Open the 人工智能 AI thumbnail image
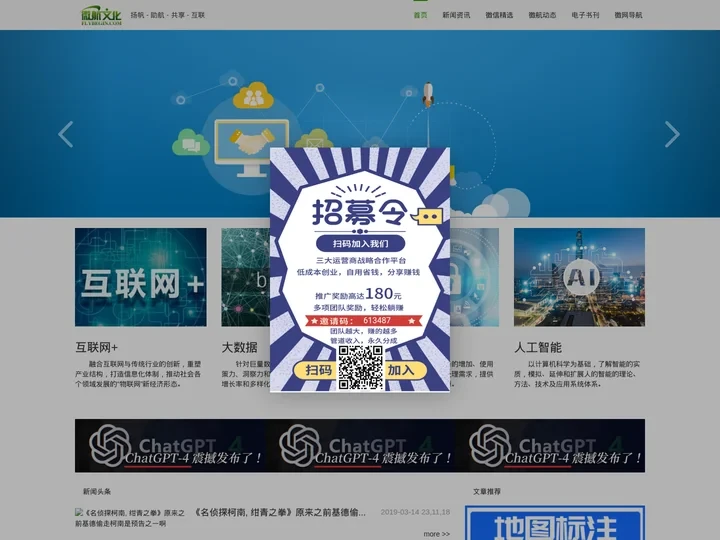Screen dimensions: 720x540 (579, 277)
